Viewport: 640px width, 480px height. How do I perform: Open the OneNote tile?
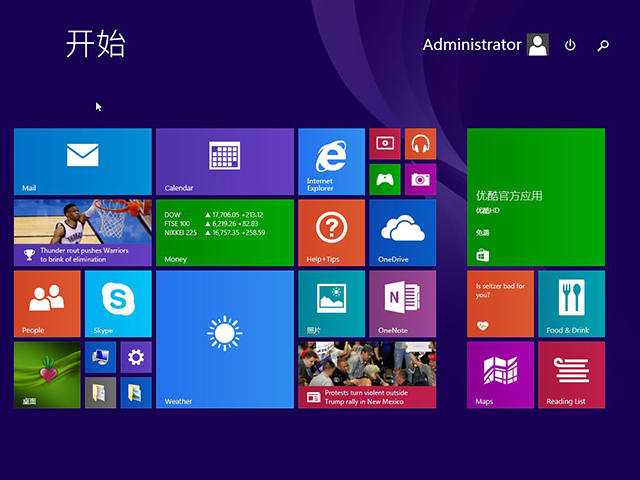point(402,304)
